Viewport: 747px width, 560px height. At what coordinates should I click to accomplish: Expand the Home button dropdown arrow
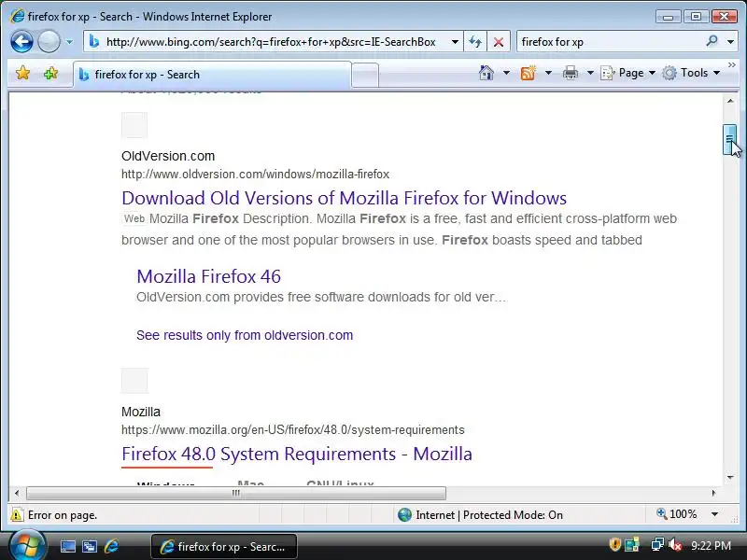click(506, 73)
